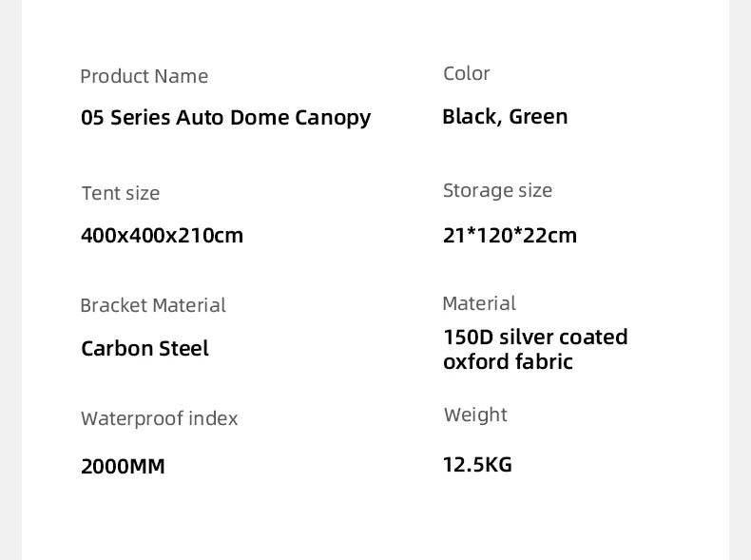Viewport: 751px width, 560px height.
Task: Click the Weight label
Action: (x=475, y=415)
